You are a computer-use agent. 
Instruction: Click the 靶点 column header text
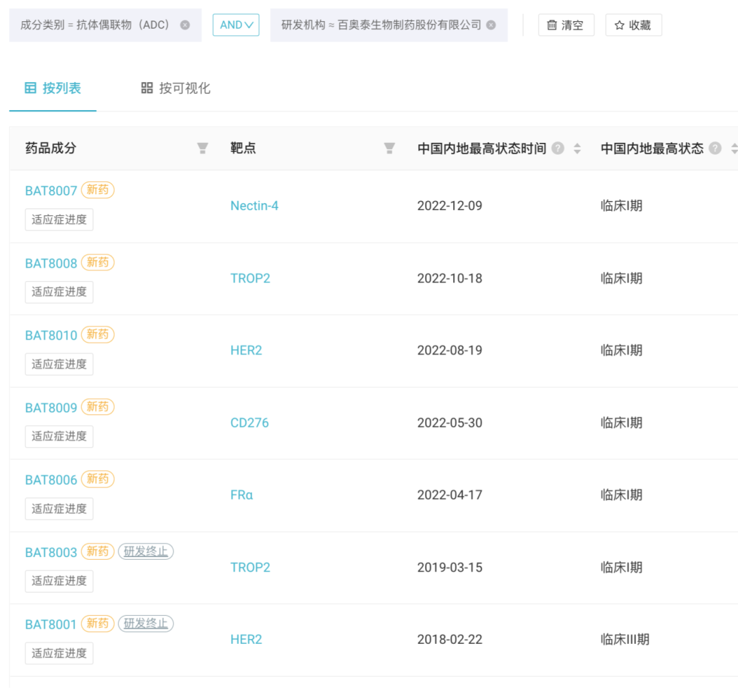(243, 148)
